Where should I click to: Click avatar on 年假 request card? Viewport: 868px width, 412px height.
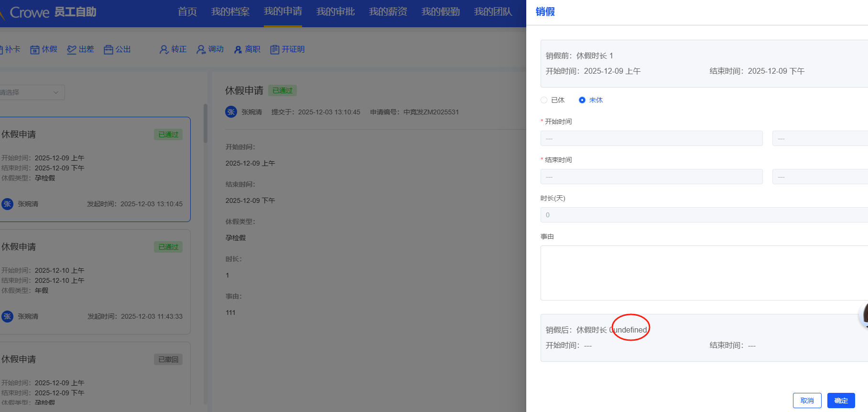click(x=7, y=316)
